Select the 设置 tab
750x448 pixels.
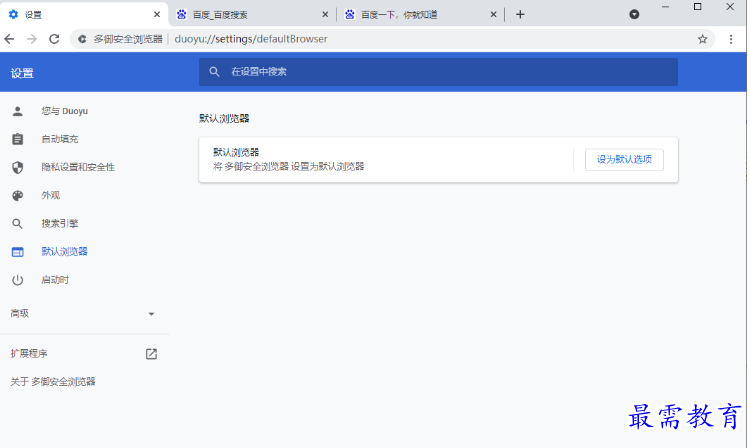click(84, 15)
